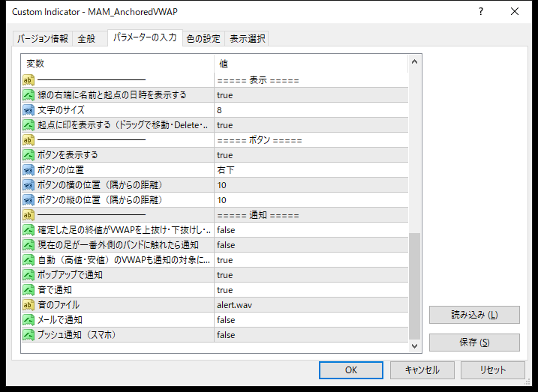538x392 pixels.
Task: Click the icon beside 自動（高値・安値）のVWAP
Action: click(29, 260)
